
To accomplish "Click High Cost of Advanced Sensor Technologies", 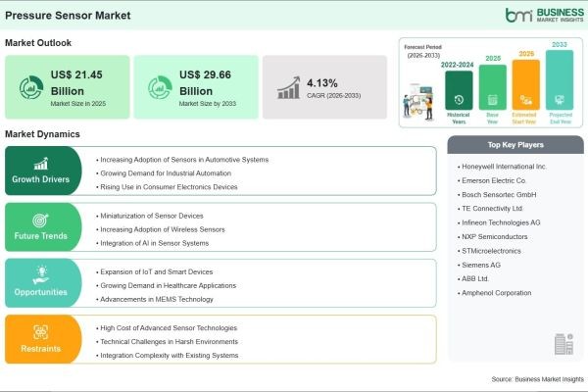I will pos(167,328).
